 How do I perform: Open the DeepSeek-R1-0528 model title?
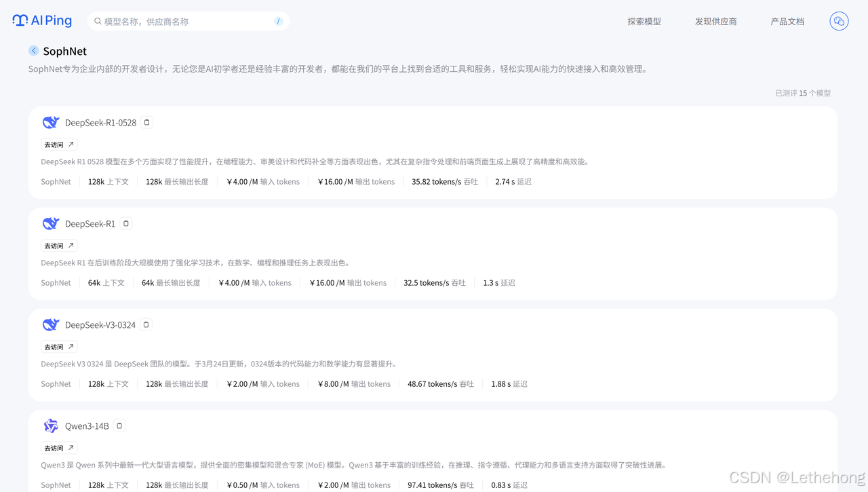tap(100, 123)
